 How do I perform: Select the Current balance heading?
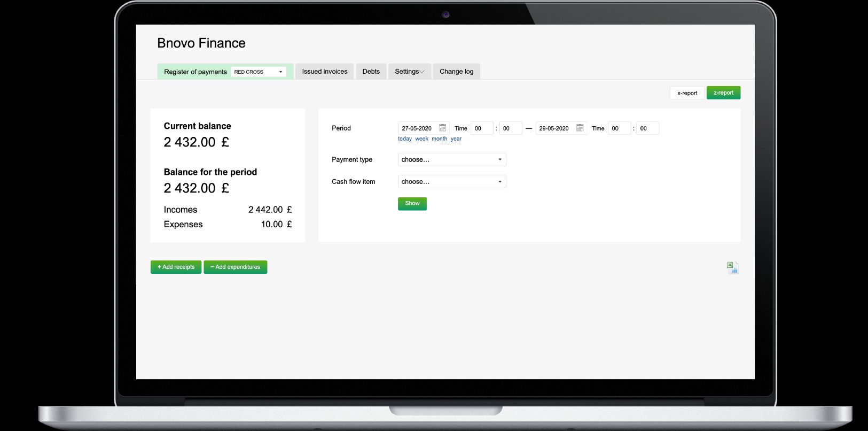tap(198, 126)
